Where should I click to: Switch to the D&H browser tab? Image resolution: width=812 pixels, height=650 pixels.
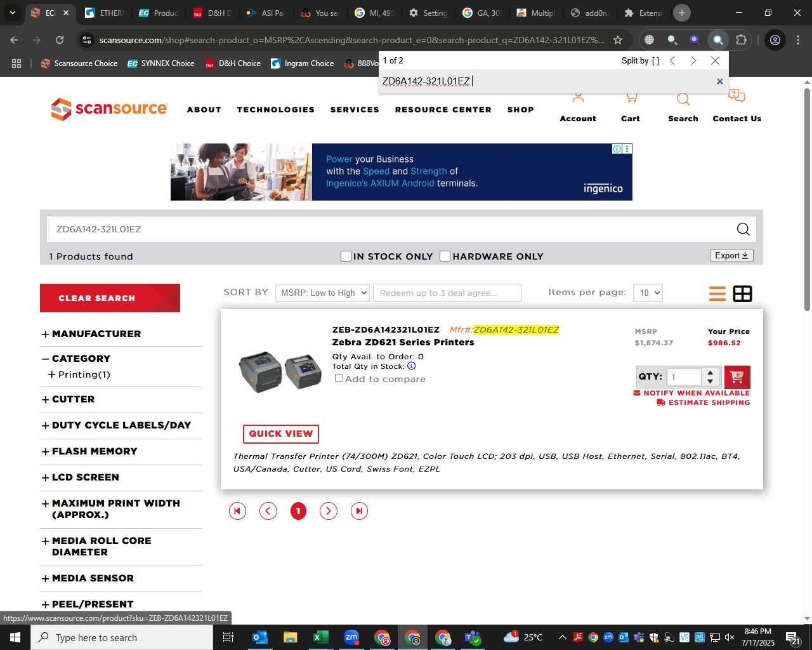point(213,13)
